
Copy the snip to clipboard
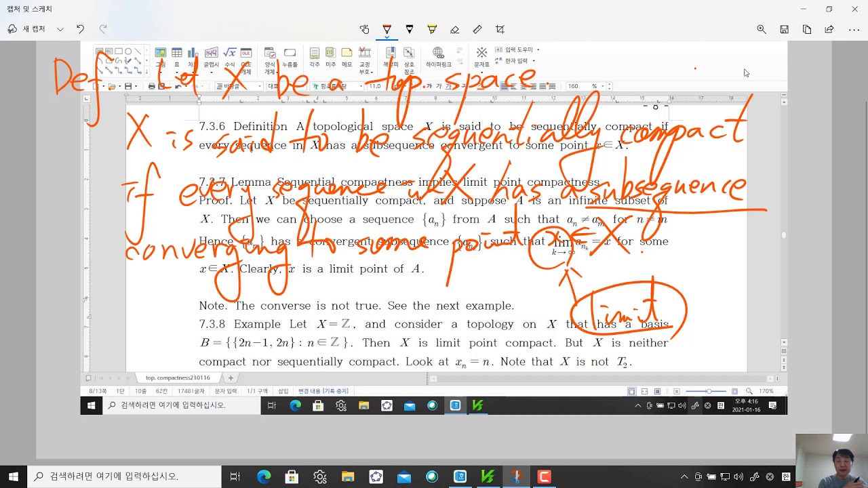(807, 29)
